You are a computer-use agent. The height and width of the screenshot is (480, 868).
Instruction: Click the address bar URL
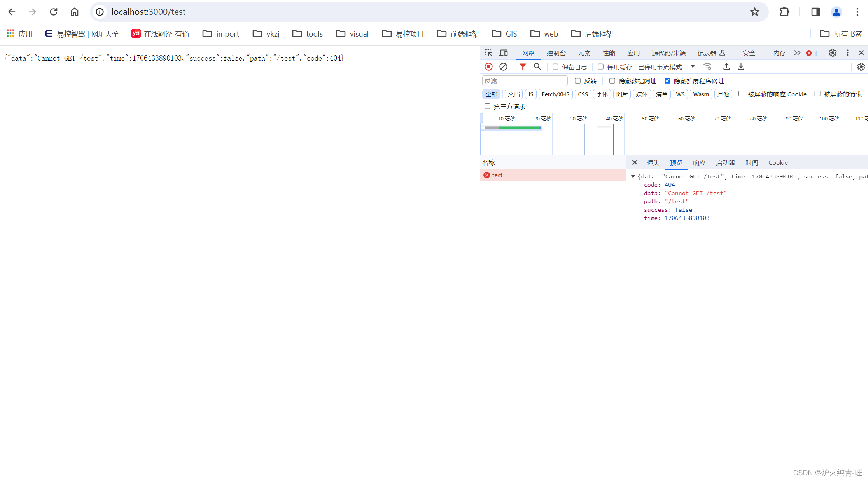click(x=148, y=12)
